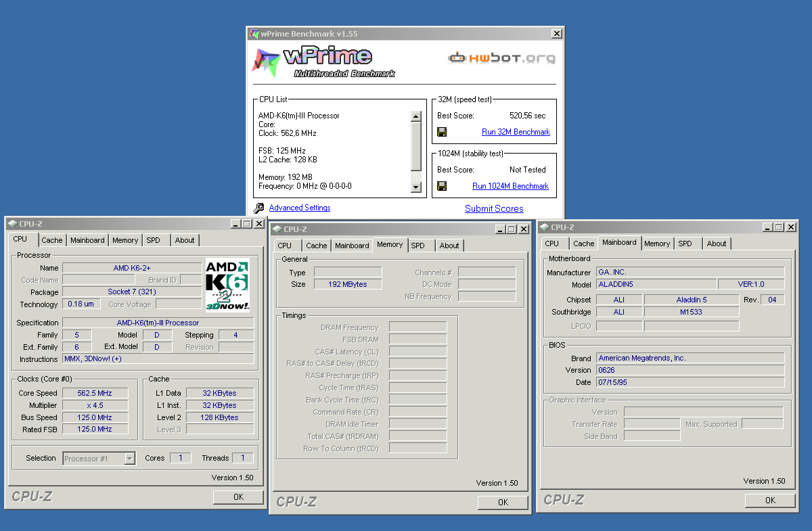Click the memory Size field 192 MBytes
This screenshot has width=812, height=531.
pyautogui.click(x=348, y=284)
